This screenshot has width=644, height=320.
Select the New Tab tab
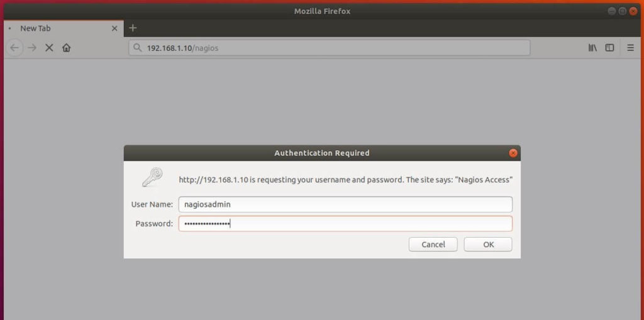click(64, 28)
